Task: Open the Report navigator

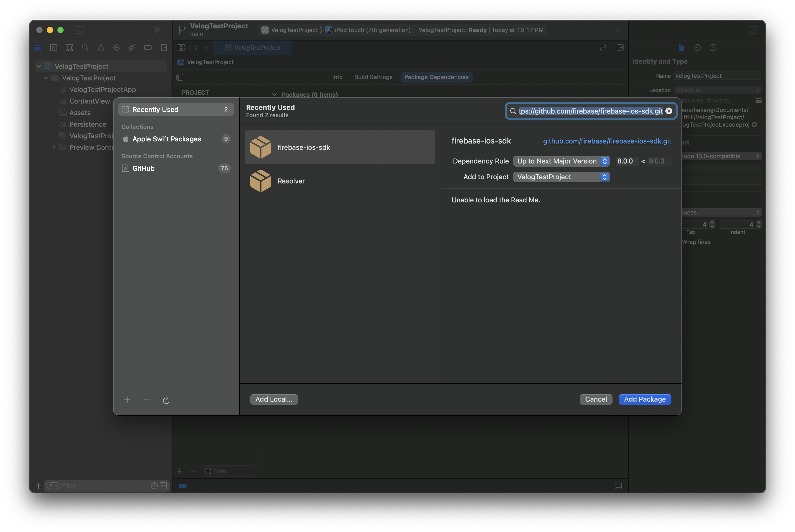Action: [164, 48]
